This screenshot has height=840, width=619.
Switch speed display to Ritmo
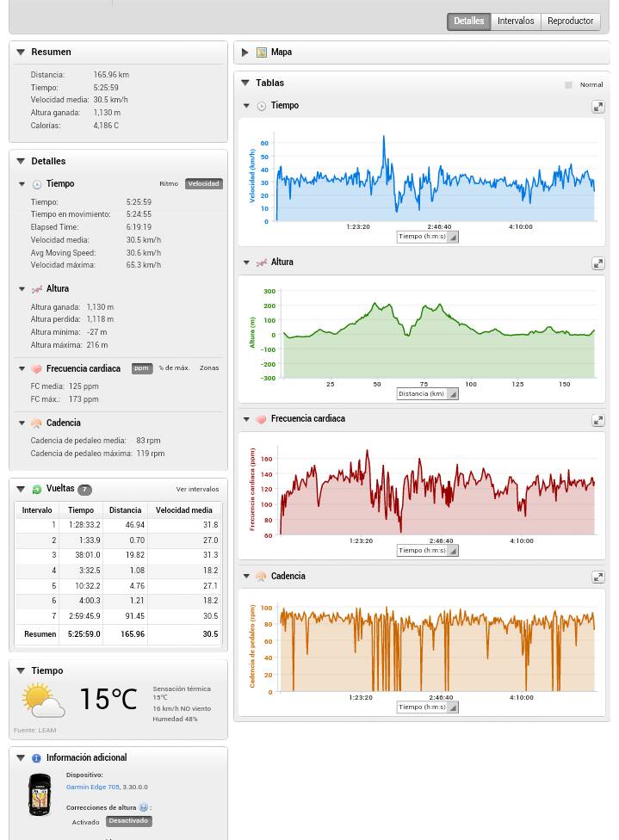pyautogui.click(x=169, y=184)
